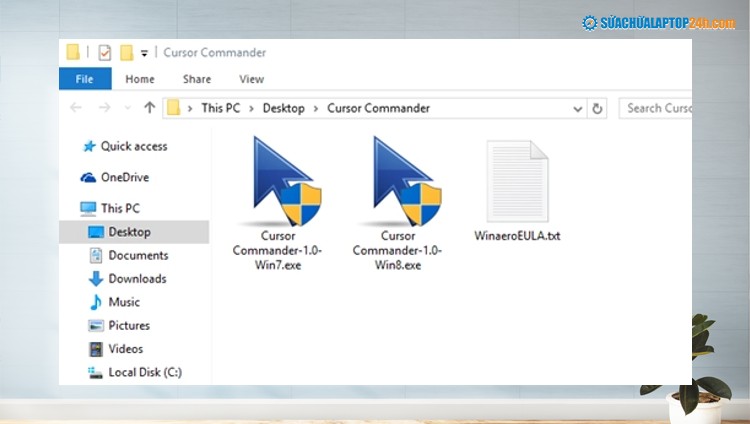Select the WinaeroEULA.txt file icon
750x424 pixels.
point(517,181)
